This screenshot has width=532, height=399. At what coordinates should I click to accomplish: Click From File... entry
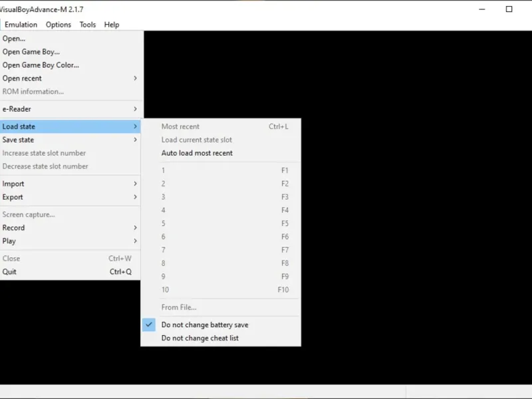[221, 307]
